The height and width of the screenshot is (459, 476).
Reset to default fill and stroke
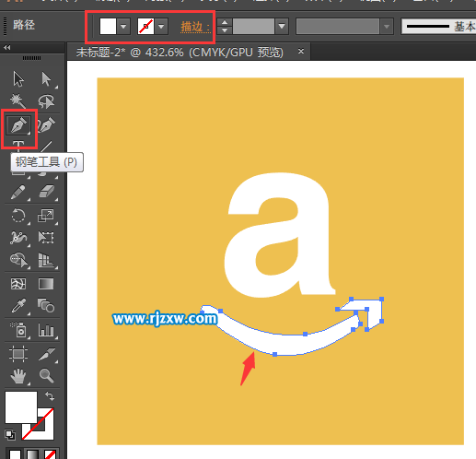coord(9,435)
